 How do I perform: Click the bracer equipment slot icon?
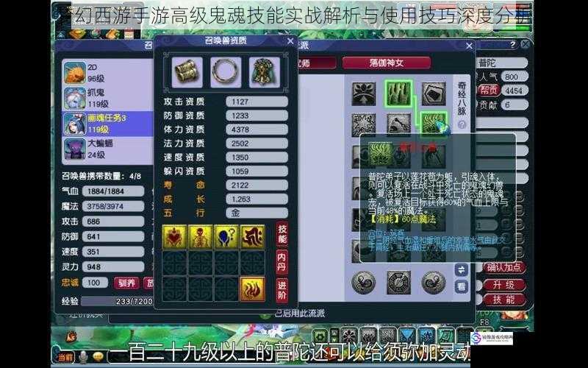click(x=187, y=71)
